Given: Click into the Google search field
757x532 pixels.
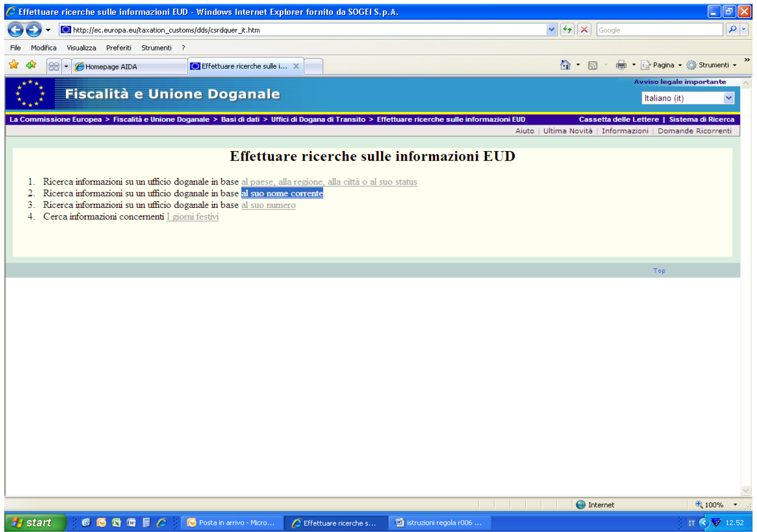Looking at the screenshot, I should click(659, 30).
